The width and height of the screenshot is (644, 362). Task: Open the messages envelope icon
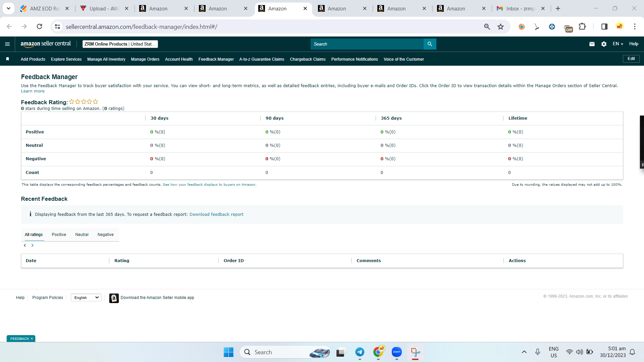(x=592, y=44)
